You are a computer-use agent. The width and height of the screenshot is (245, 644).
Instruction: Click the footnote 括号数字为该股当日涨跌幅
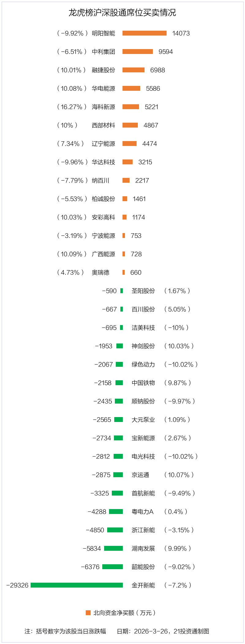[x=71, y=631]
